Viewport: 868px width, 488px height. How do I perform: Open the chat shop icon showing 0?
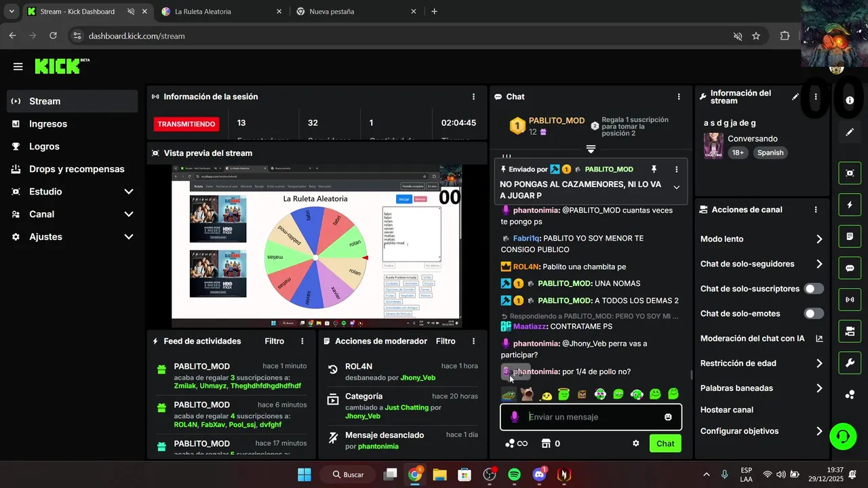coord(551,443)
